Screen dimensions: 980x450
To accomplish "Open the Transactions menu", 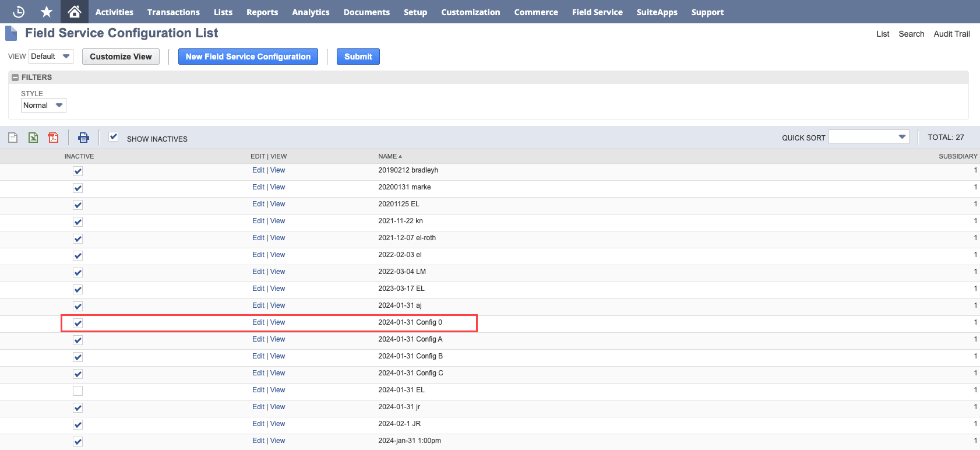I will 174,12.
